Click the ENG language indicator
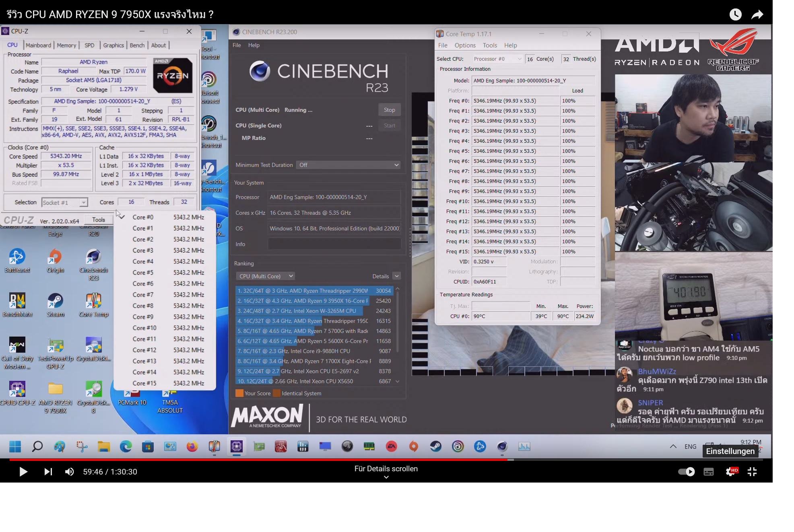Screen dimensions: 794x532 pyautogui.click(x=690, y=446)
